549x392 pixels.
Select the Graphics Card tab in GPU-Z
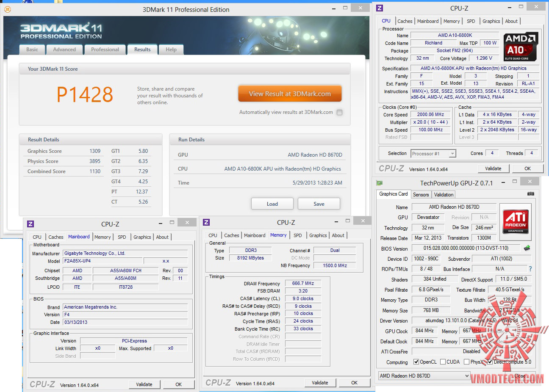coord(394,194)
